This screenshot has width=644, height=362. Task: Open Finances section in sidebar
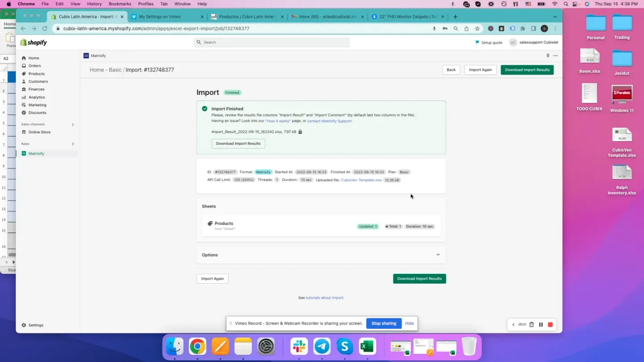pos(36,89)
